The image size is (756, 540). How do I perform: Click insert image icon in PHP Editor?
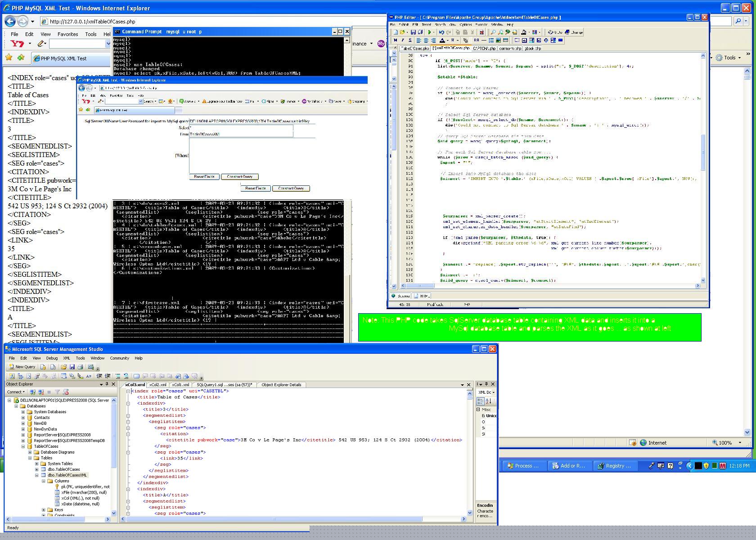click(498, 40)
